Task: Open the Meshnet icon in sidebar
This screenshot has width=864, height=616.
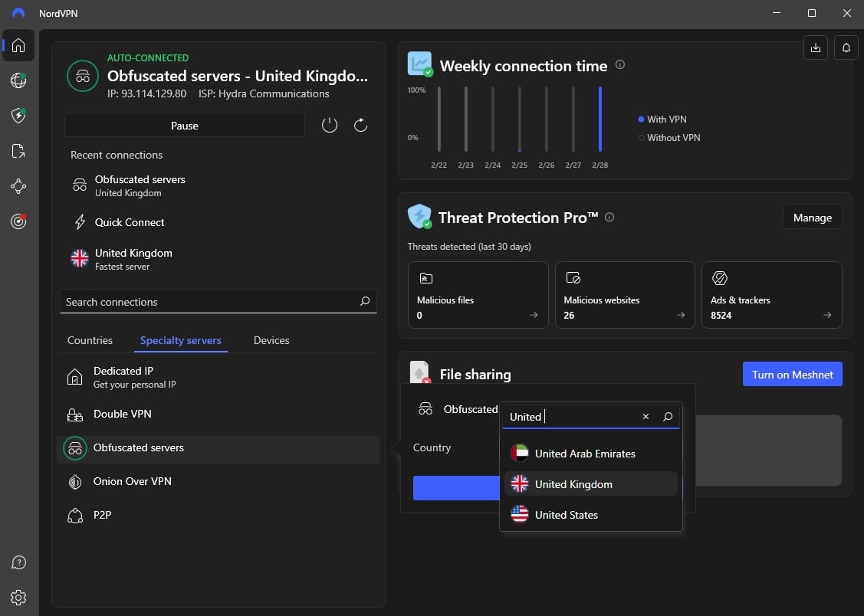Action: tap(18, 186)
